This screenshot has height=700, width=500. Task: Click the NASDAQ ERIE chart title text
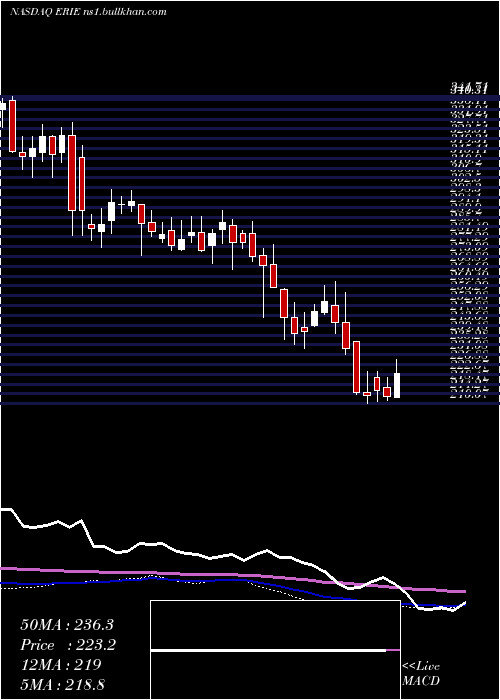(x=88, y=12)
